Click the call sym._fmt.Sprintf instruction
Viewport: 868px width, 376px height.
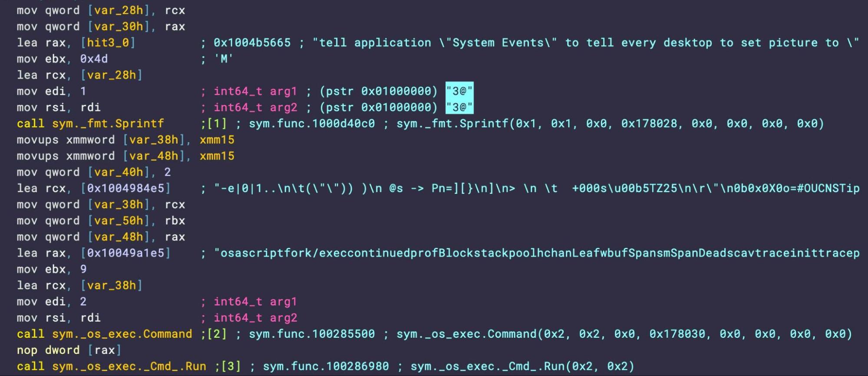pyautogui.click(x=90, y=123)
